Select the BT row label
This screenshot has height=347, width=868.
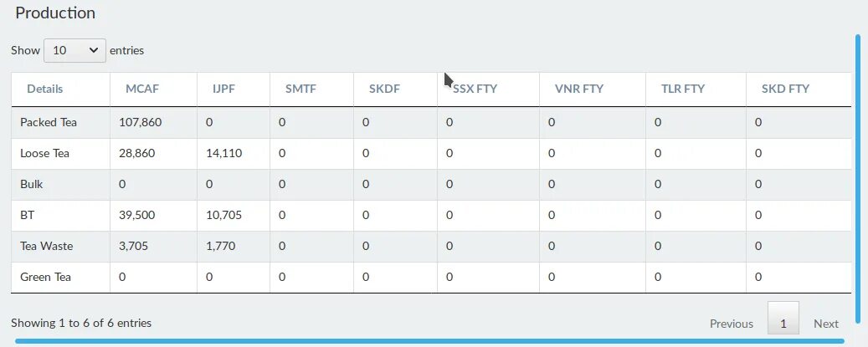coord(27,216)
